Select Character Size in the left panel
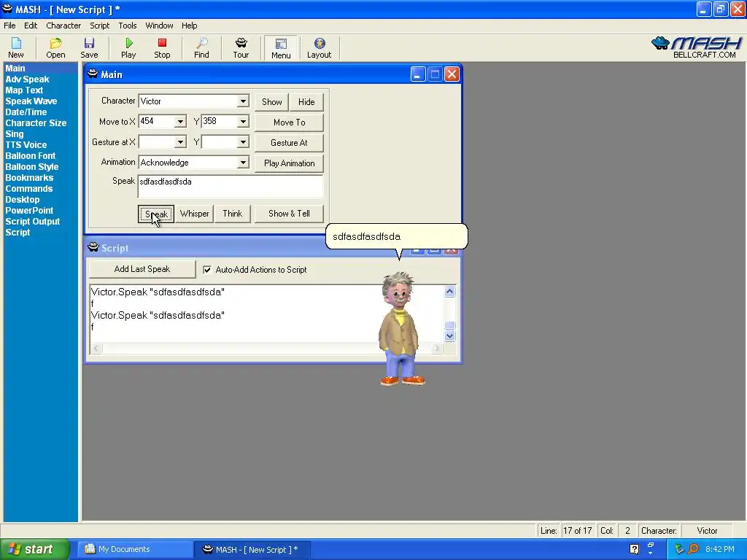This screenshot has width=747, height=560. pos(36,122)
